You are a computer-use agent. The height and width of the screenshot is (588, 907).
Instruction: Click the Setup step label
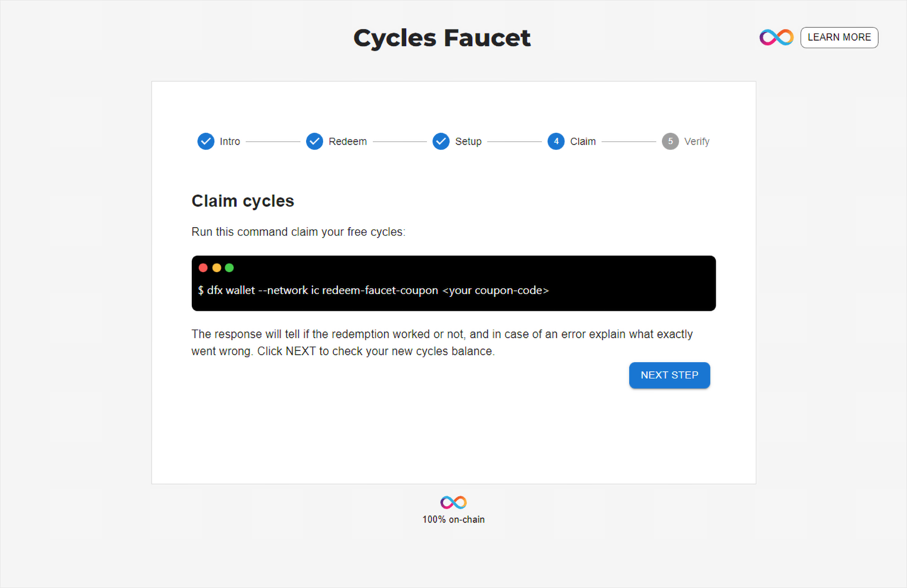point(468,141)
